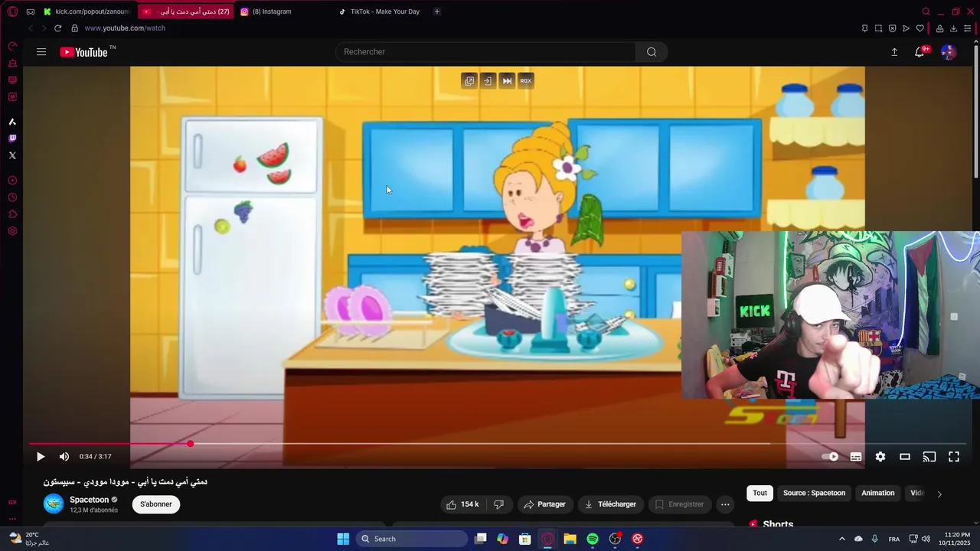
Task: Open the Opera snapshot tool icon
Action: coord(878,28)
